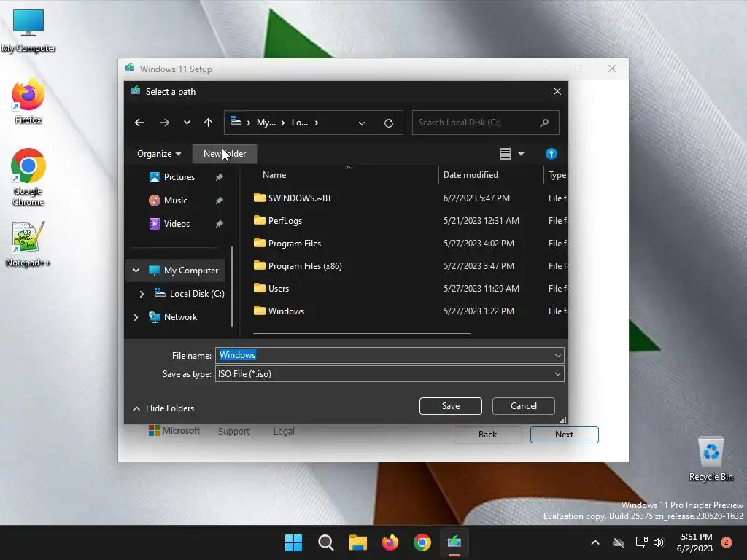The image size is (747, 560).
Task: Collapse the My Computer tree node
Action: (x=136, y=270)
